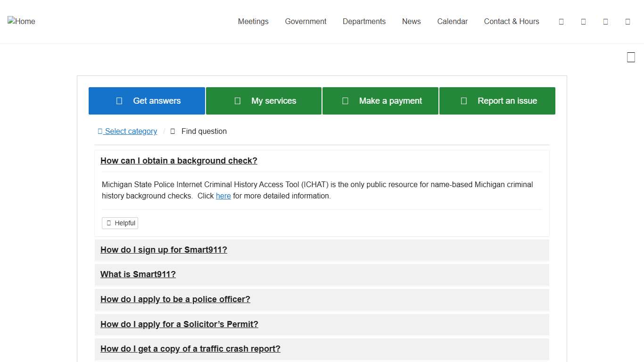Click the last icon in the top navigation bar
The image size is (644, 362).
(627, 22)
